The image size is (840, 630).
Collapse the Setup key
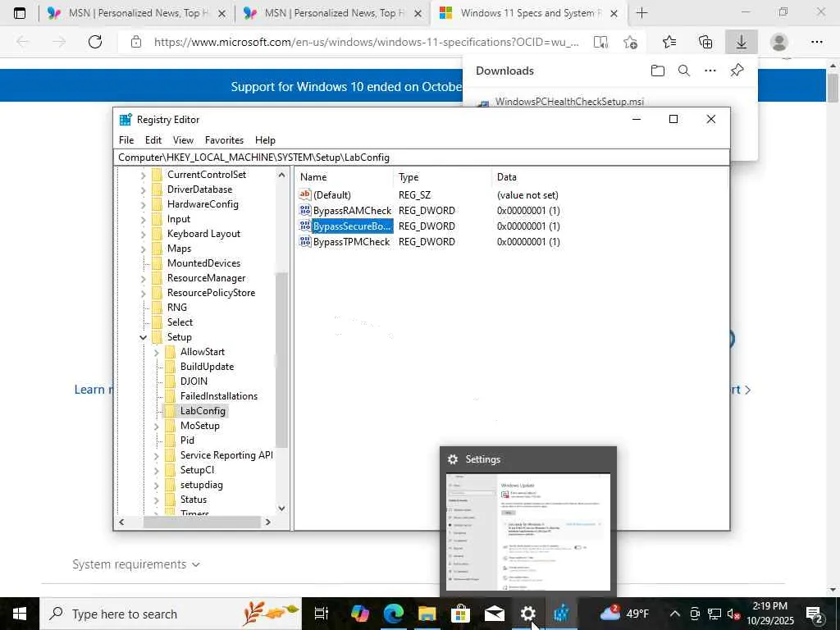(x=143, y=337)
